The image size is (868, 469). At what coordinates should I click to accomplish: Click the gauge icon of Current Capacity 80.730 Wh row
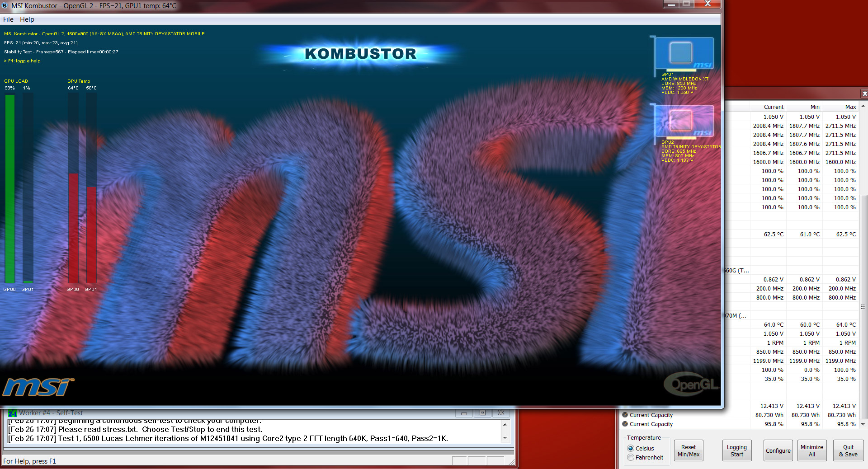pos(625,415)
